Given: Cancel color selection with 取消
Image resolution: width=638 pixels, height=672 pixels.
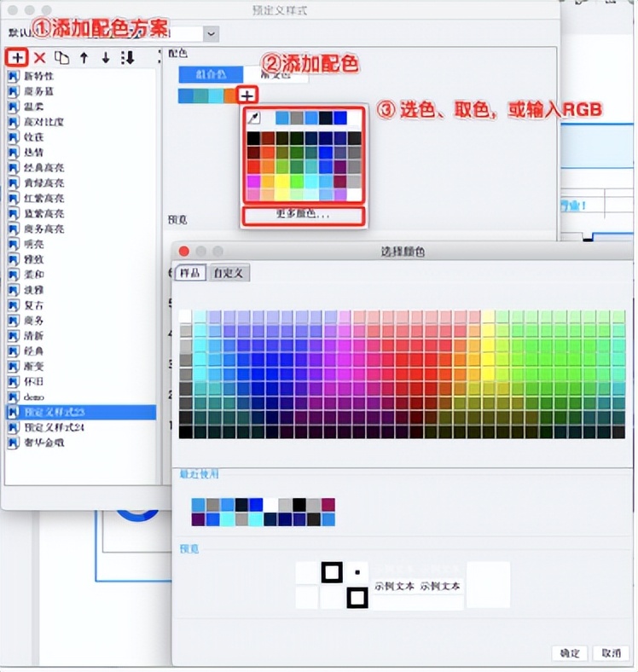Looking at the screenshot, I should [x=611, y=652].
